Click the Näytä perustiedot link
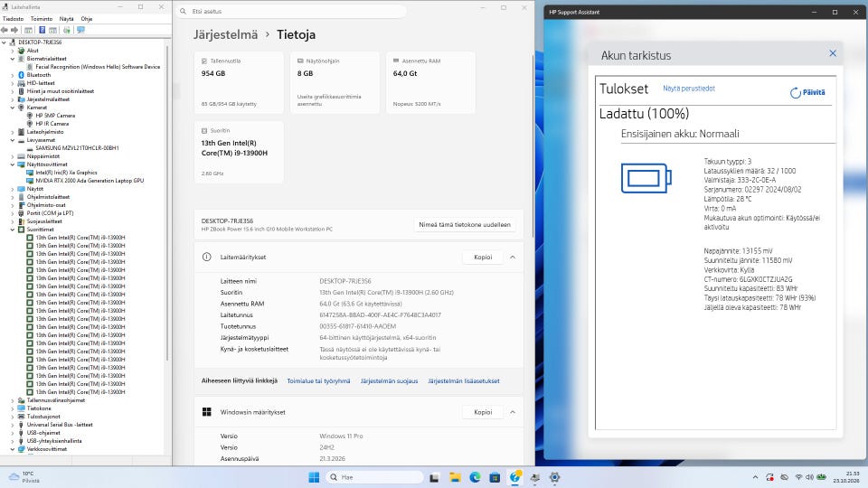Image resolution: width=868 pixels, height=488 pixels. pos(689,89)
